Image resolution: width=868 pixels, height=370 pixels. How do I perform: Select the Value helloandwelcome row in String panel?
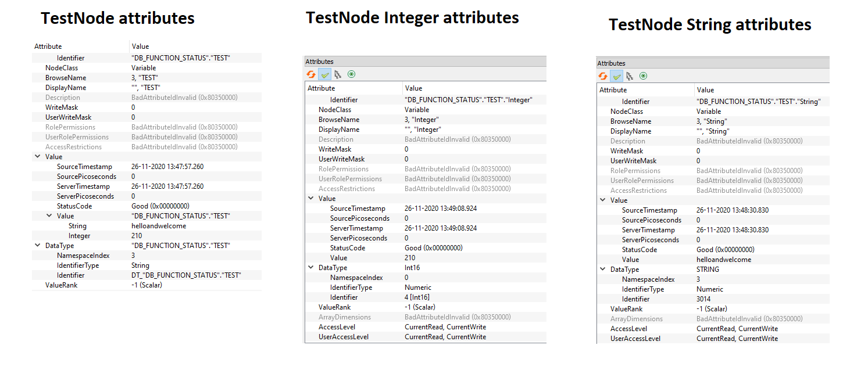tap(713, 260)
